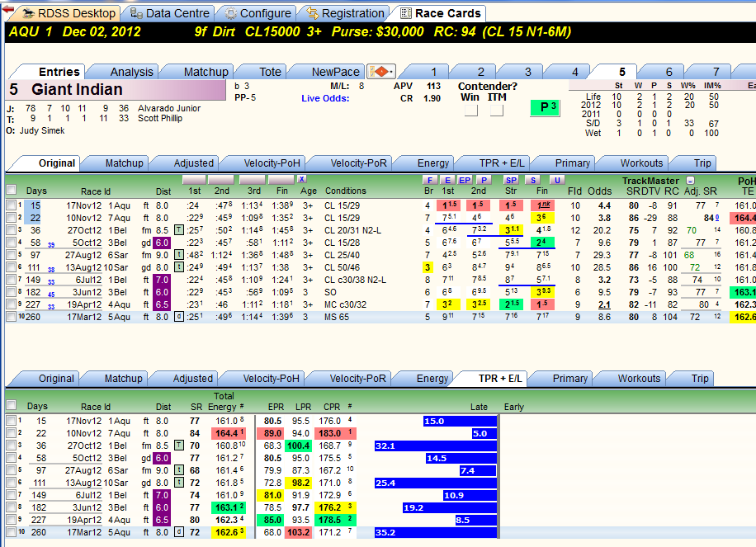The width and height of the screenshot is (756, 547).
Task: Click the t icon on upper 13Aug12 row
Action: coord(178,267)
